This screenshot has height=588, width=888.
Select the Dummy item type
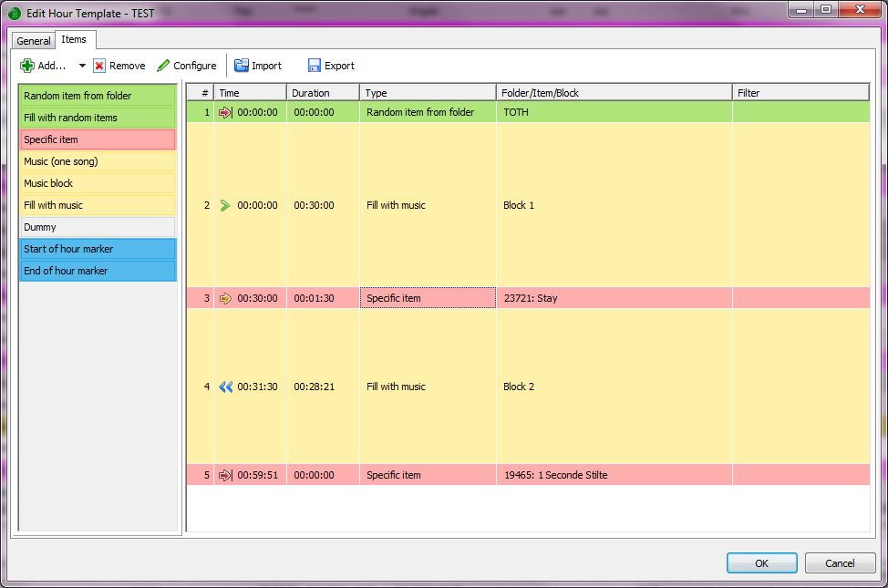pos(98,227)
